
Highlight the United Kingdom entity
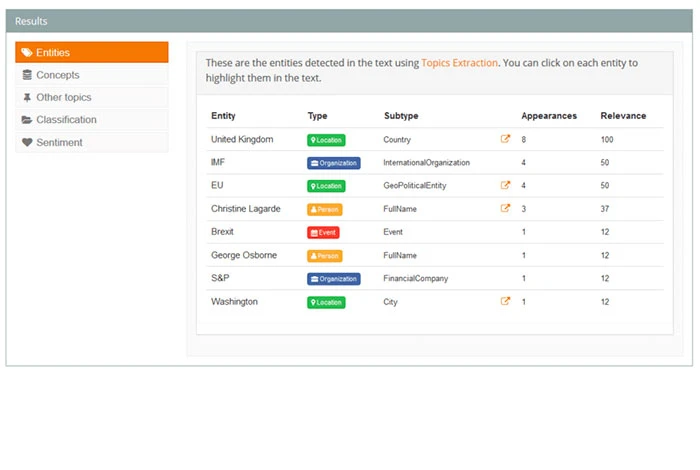click(242, 139)
